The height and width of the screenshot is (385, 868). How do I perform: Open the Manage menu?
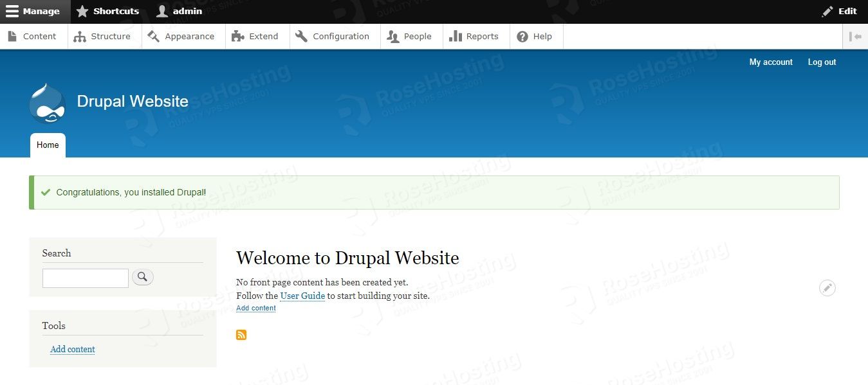point(31,11)
